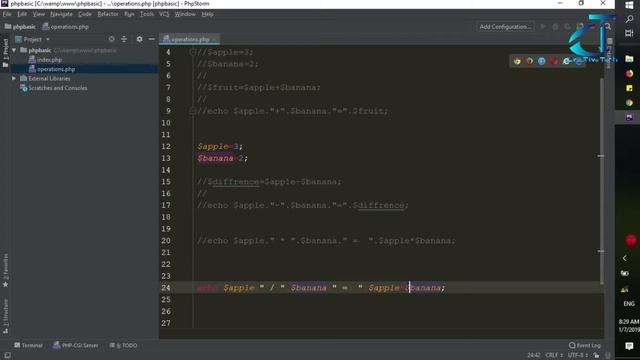Viewport: 640px width, 360px height.
Task: Click the ENG language indicator on taskbar
Action: point(629,304)
